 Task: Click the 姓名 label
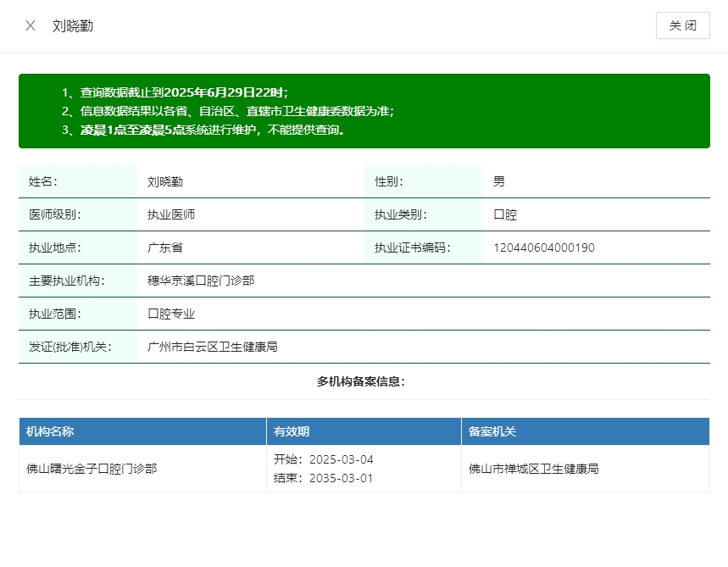click(x=42, y=181)
